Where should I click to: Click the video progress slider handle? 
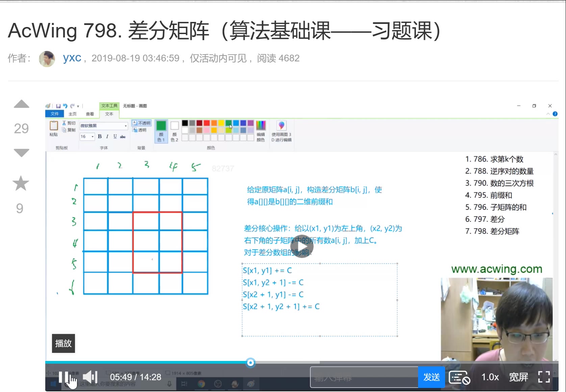(251, 363)
